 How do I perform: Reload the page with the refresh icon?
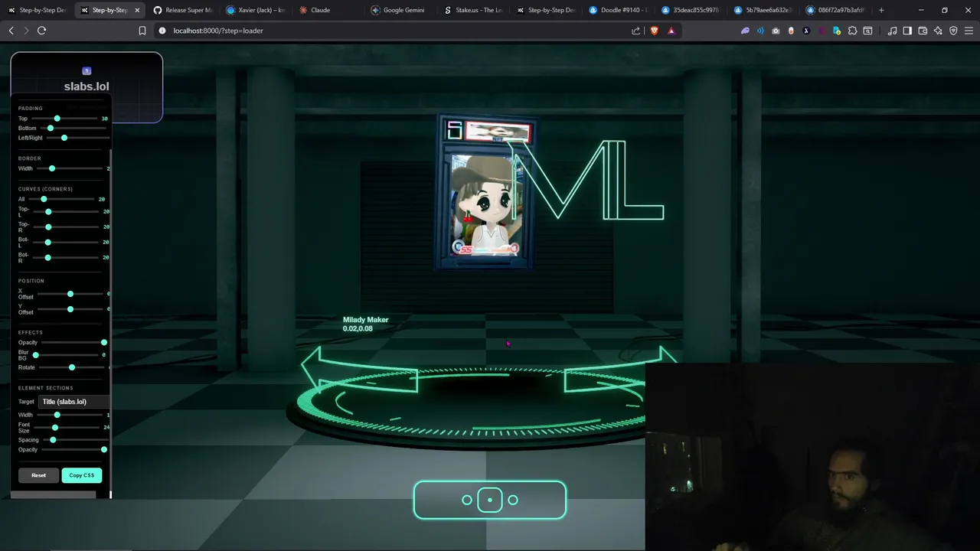41,31
